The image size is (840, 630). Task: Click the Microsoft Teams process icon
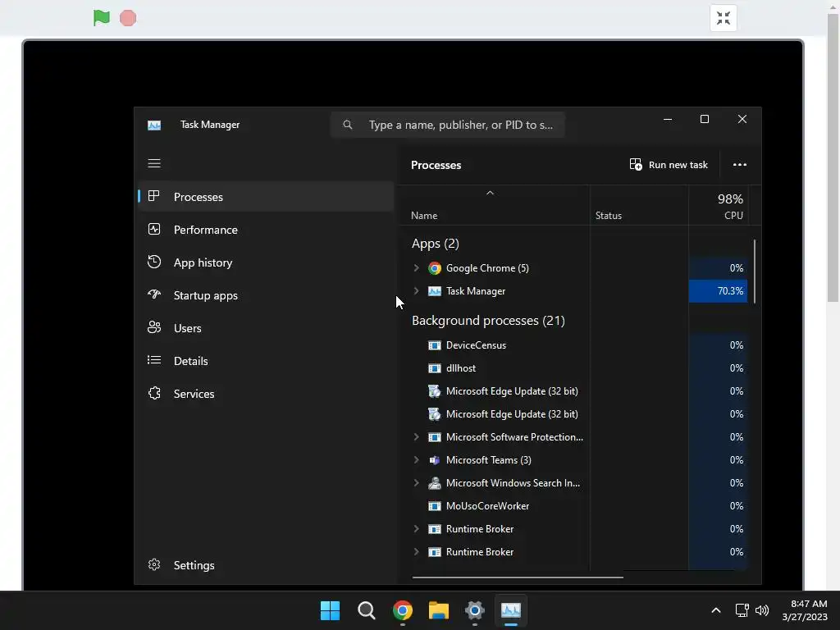[435, 459]
